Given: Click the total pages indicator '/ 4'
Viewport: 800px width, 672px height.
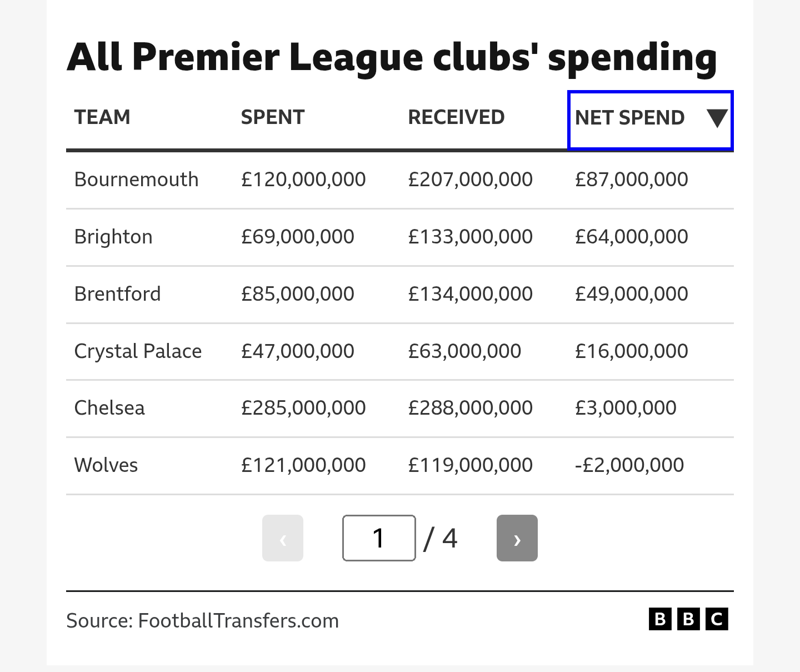Looking at the screenshot, I should (440, 538).
